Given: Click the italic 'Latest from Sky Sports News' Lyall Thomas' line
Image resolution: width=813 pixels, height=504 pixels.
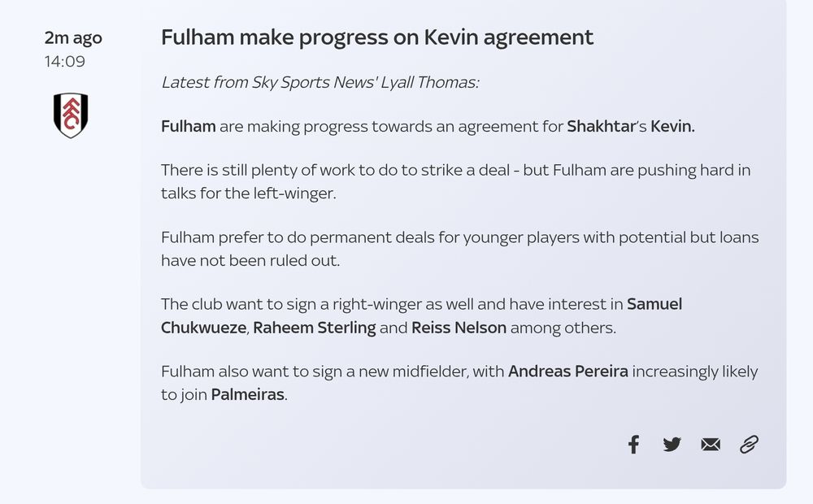Looking at the screenshot, I should coord(320,82).
